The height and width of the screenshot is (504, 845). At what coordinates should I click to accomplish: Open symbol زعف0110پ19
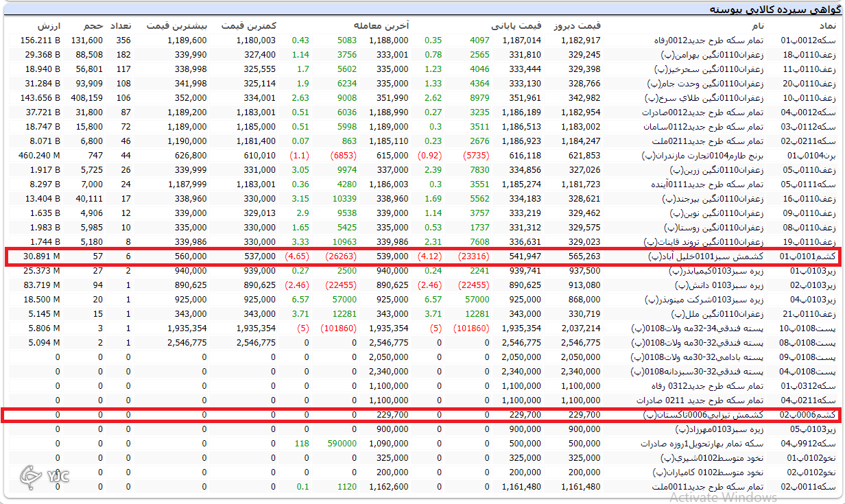pyautogui.click(x=809, y=242)
